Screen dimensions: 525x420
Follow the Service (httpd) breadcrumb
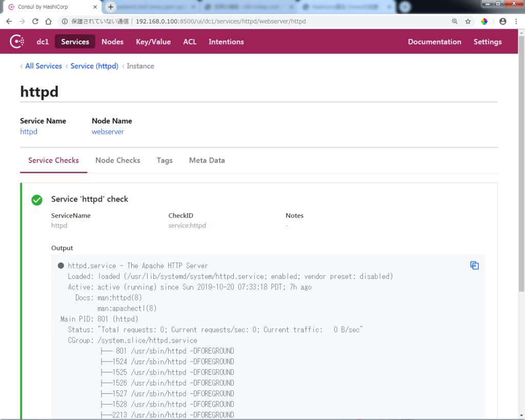pos(94,66)
